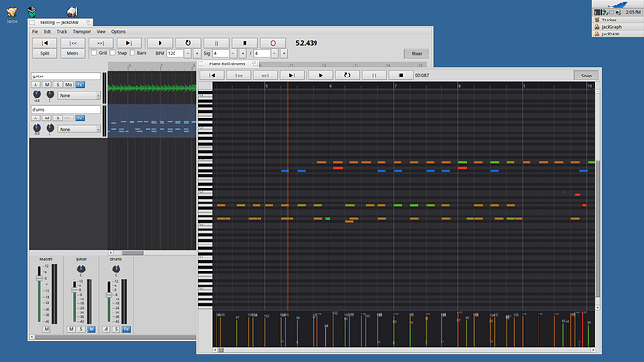Click the guitar volume fader in mixer
Viewport: 644px width, 362px height.
point(75,290)
